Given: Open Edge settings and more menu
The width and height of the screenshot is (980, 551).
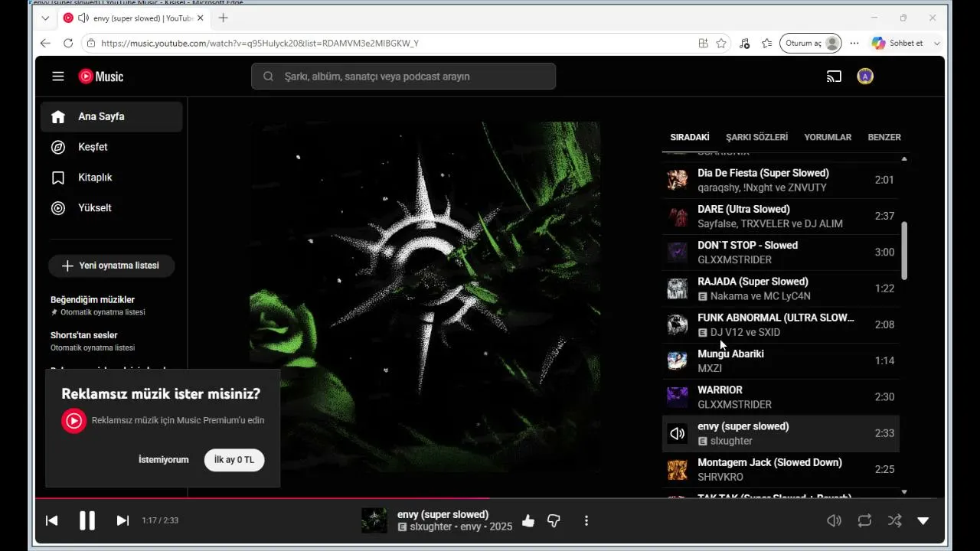Looking at the screenshot, I should (x=854, y=44).
